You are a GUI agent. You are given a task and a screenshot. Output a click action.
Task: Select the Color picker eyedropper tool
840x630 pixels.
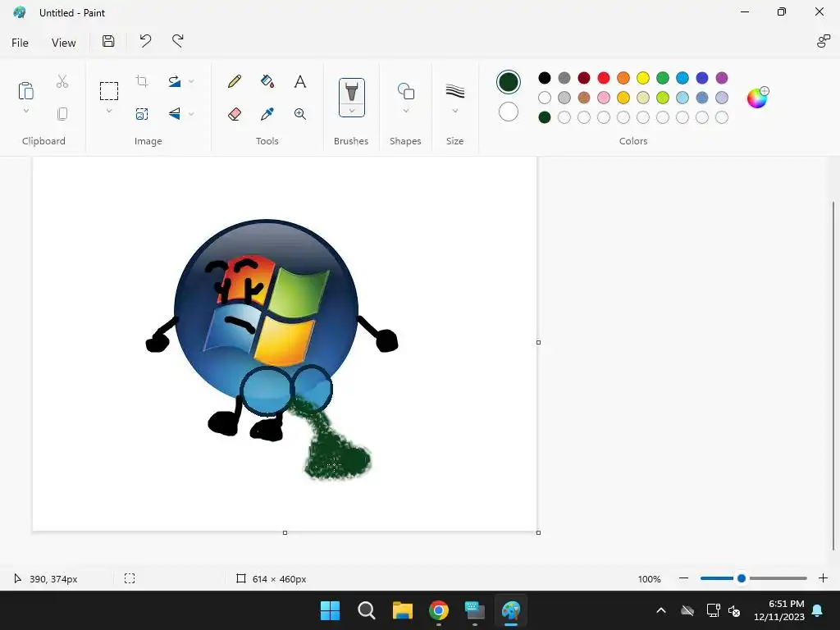tap(267, 113)
